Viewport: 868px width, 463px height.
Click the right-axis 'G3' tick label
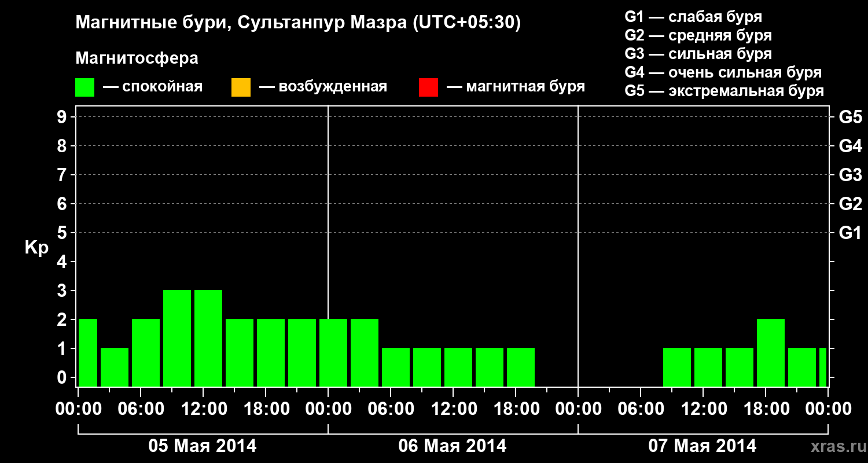[x=850, y=175]
